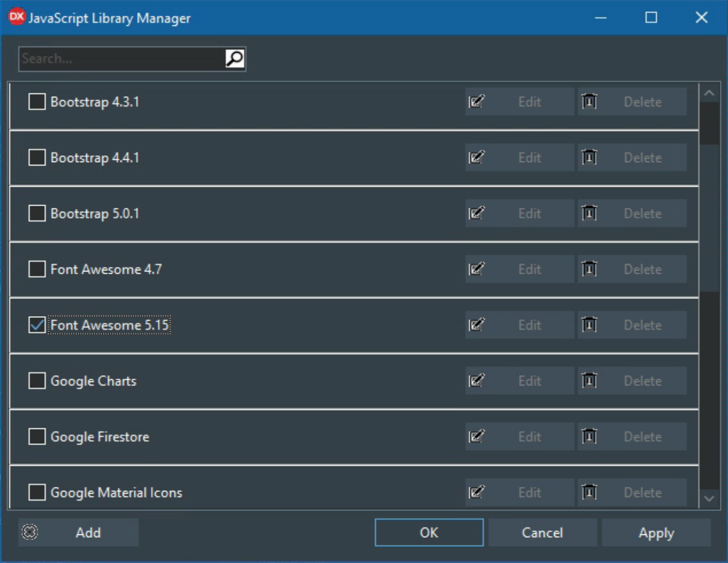The image size is (728, 563).
Task: Click the search magnifier icon
Action: pyautogui.click(x=234, y=58)
